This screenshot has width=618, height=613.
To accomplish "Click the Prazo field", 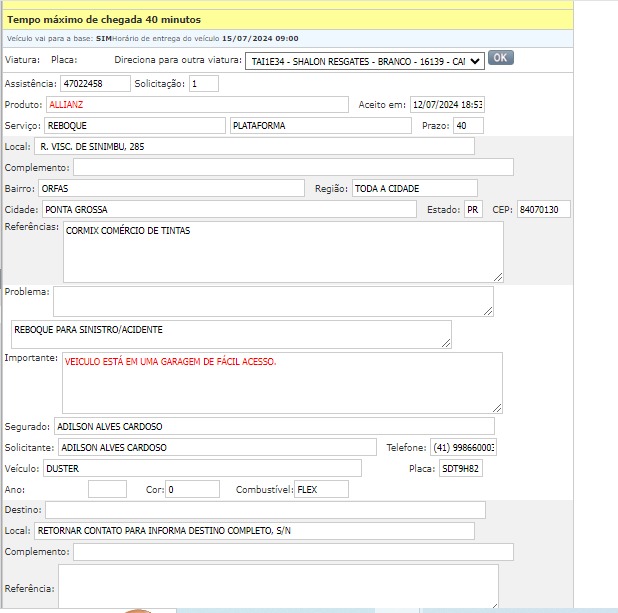I will pos(467,126).
